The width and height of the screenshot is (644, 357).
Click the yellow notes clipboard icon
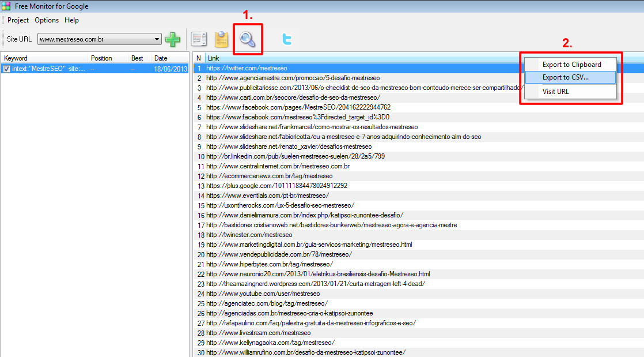tap(222, 39)
